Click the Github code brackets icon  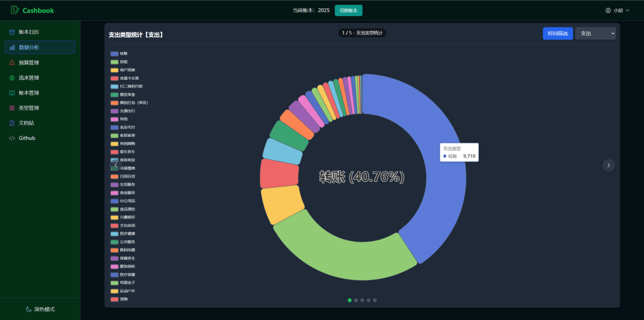coord(12,138)
